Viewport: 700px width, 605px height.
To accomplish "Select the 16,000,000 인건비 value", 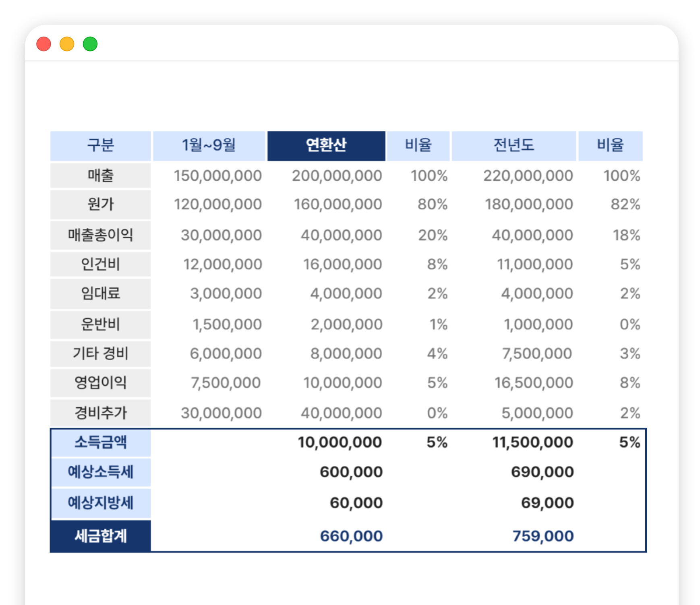I will tap(342, 264).
